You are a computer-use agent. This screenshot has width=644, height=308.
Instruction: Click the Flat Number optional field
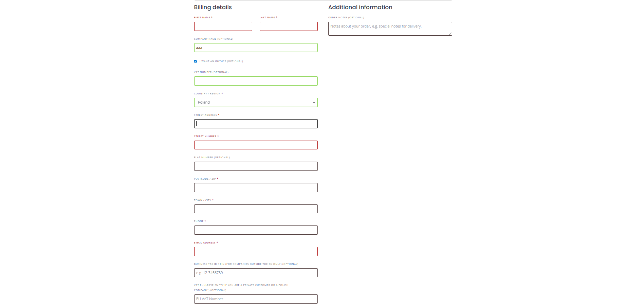click(255, 166)
